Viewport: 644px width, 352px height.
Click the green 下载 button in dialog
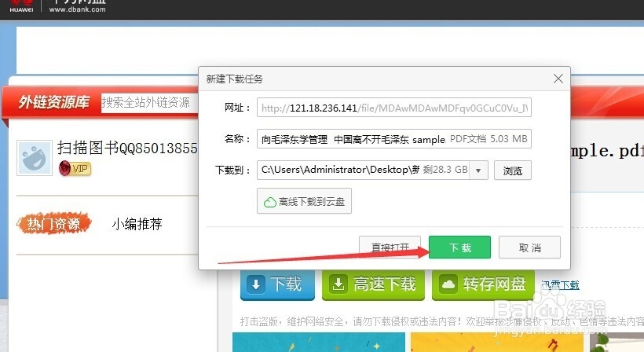click(459, 247)
